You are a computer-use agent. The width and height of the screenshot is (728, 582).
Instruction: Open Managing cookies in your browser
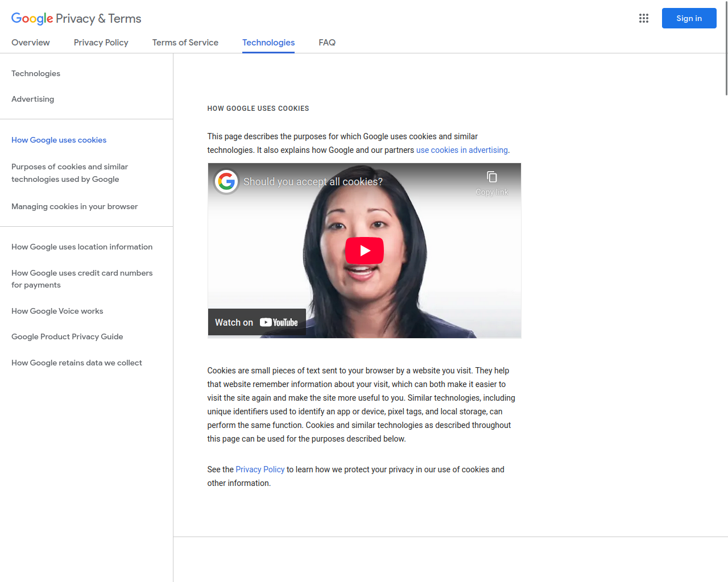[75, 206]
